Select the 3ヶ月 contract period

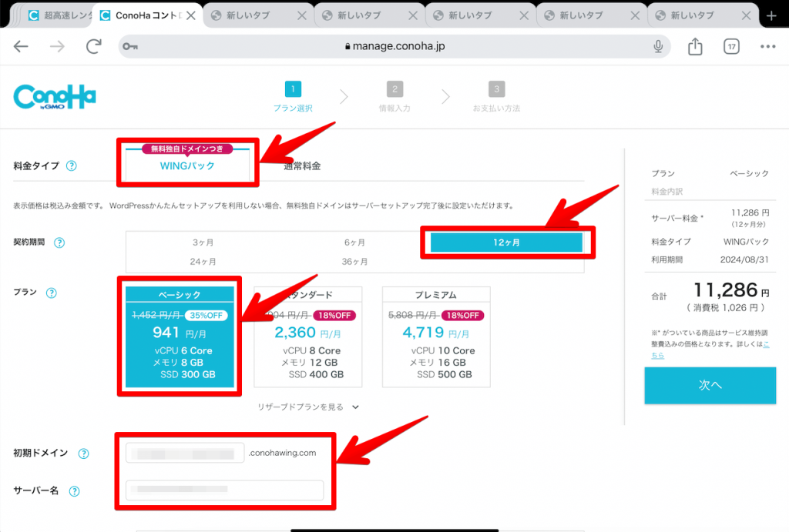(203, 243)
